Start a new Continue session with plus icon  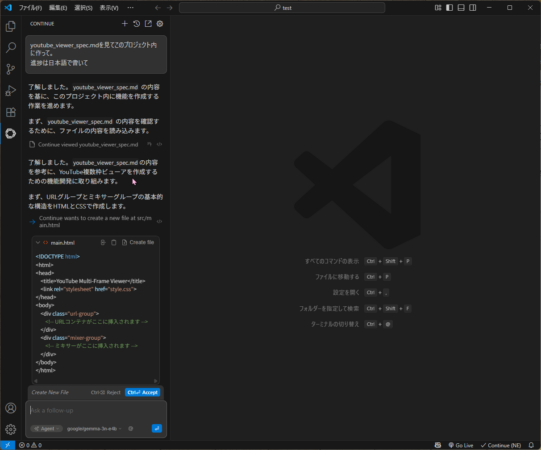[x=125, y=23]
